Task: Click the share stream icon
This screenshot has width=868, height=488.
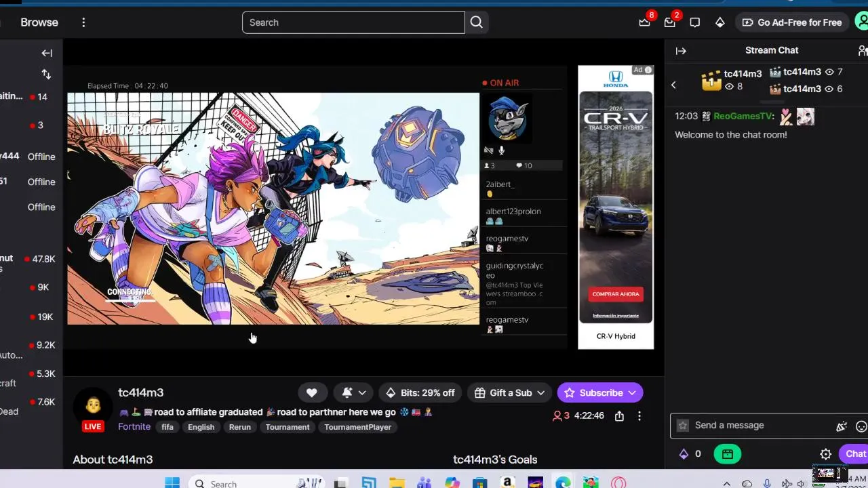Action: 619,415
